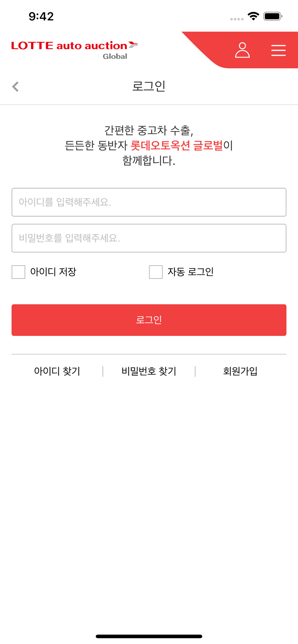Viewport: 298px width, 644px height.
Task: Click the LOTTE auto auction logo
Action: click(75, 50)
